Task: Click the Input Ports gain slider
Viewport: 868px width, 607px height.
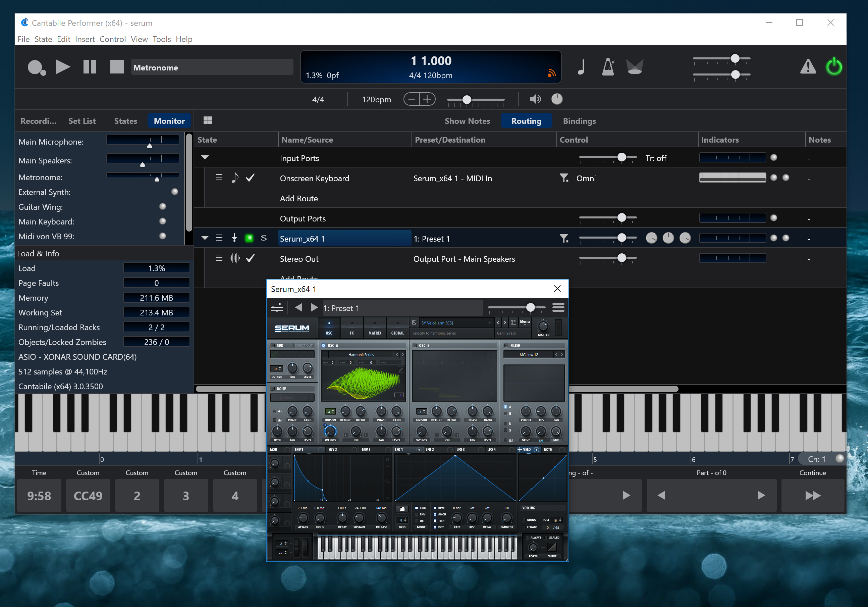Action: pos(608,157)
